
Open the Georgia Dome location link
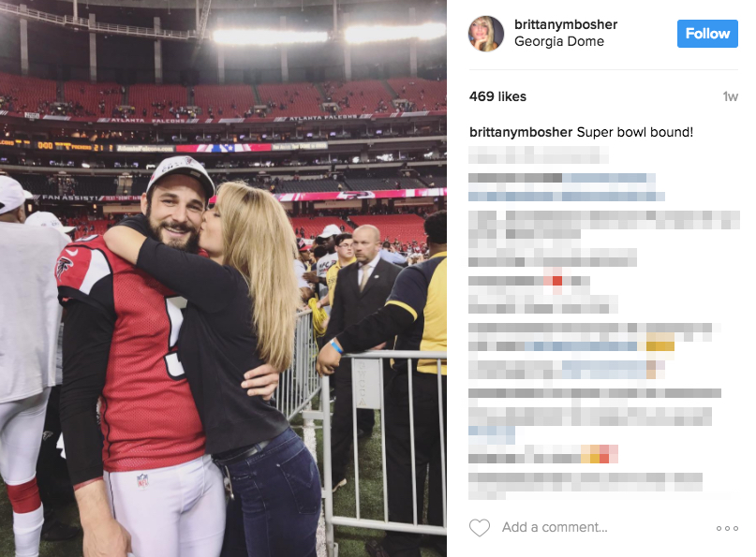point(559,41)
